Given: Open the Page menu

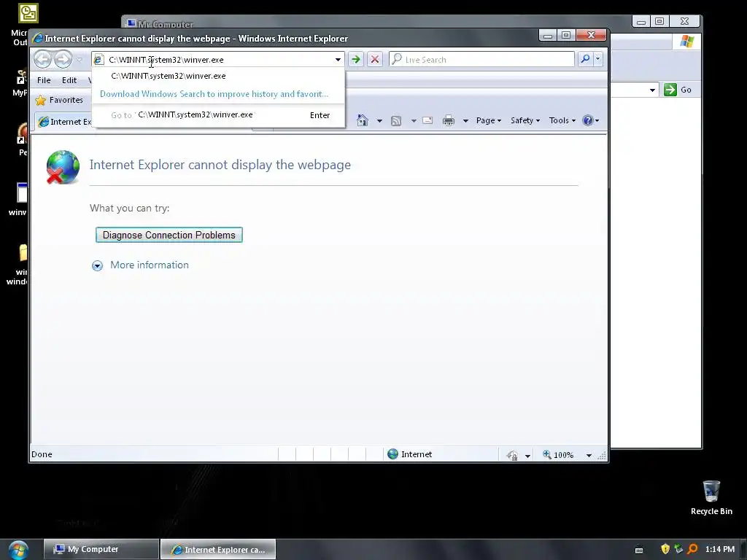Looking at the screenshot, I should click(488, 120).
